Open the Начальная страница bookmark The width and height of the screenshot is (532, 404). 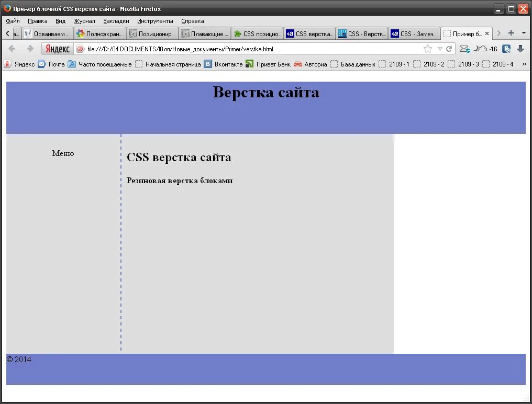pyautogui.click(x=168, y=64)
